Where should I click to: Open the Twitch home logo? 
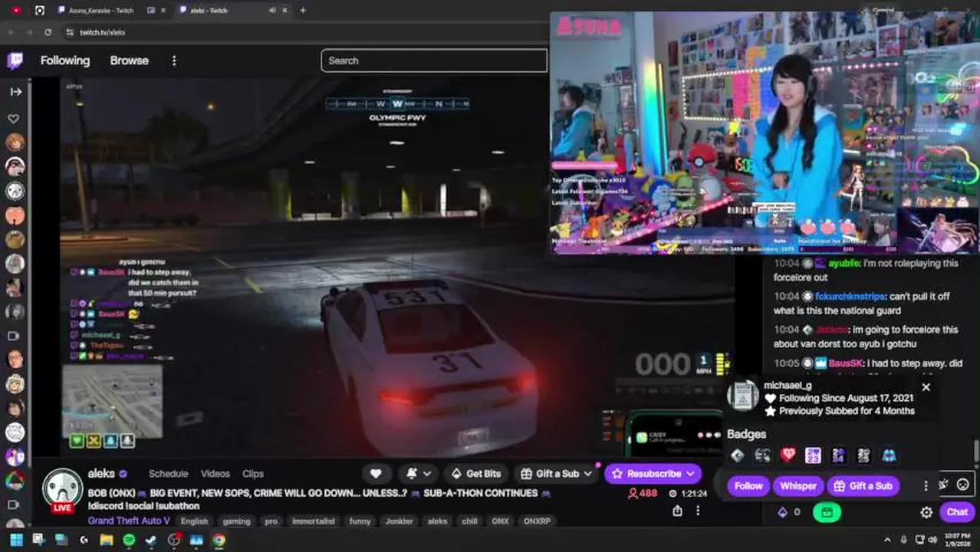point(15,61)
